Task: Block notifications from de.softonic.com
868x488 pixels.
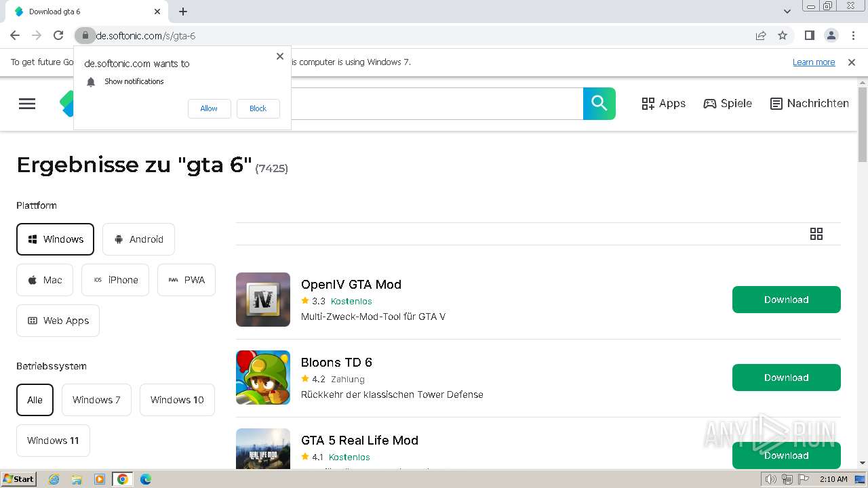Action: pyautogui.click(x=258, y=108)
